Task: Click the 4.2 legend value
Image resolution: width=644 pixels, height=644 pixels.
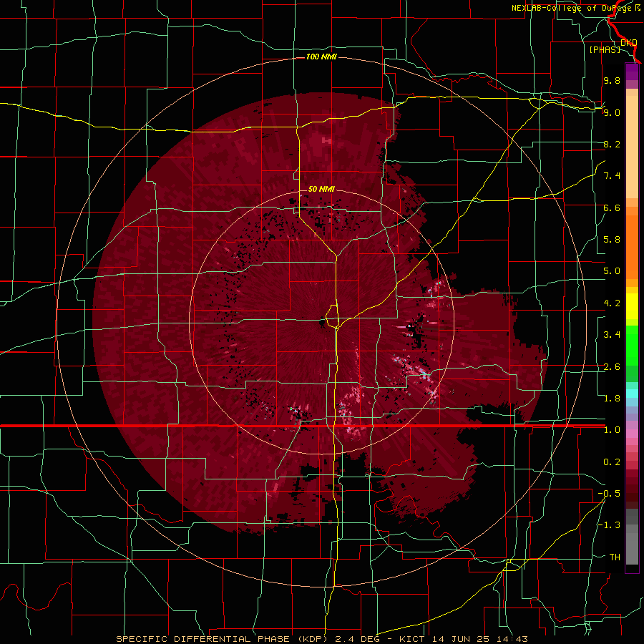Action: click(612, 303)
